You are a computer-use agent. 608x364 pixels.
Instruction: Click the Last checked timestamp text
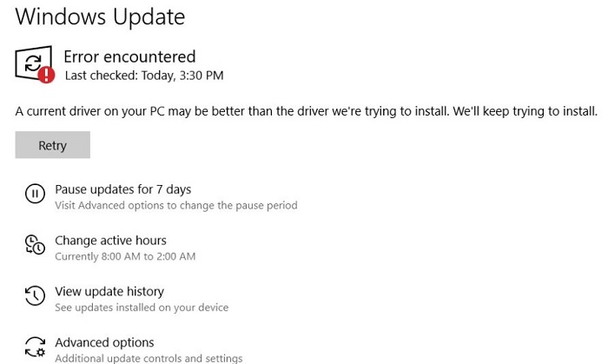(x=143, y=76)
